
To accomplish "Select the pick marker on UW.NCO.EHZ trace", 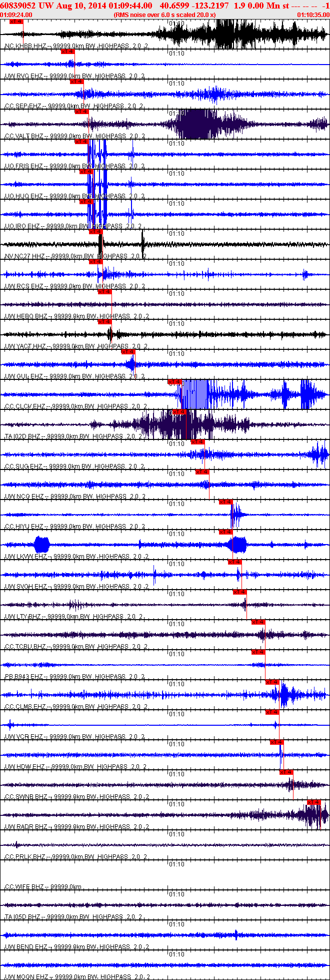I will click(202, 472).
